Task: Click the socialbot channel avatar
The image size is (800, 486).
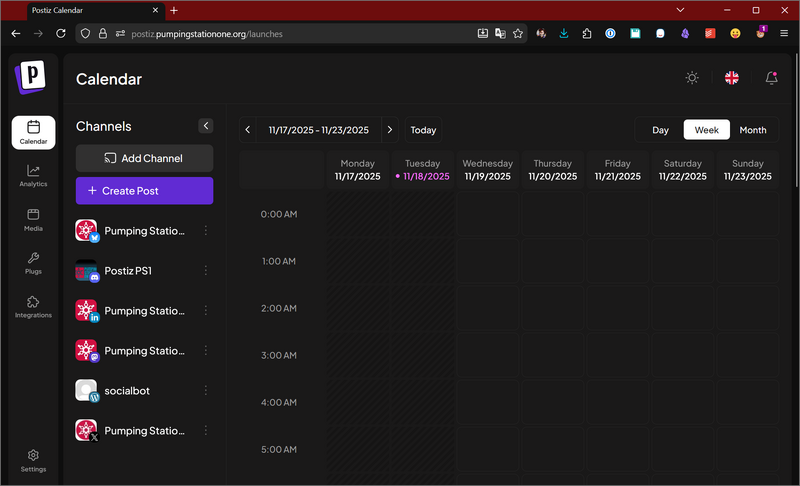Action: pyautogui.click(x=87, y=390)
